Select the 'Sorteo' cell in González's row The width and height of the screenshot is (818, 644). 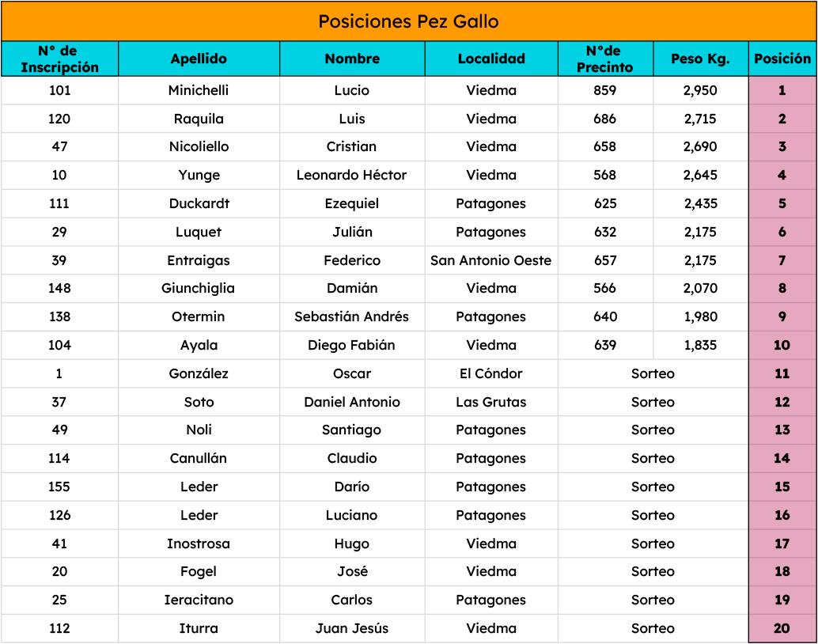tap(653, 373)
